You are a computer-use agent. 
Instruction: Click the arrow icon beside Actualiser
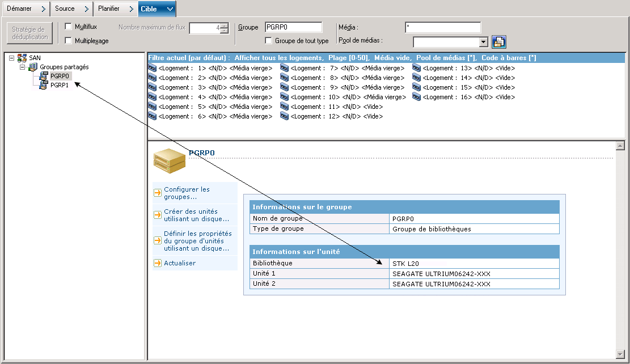[158, 263]
